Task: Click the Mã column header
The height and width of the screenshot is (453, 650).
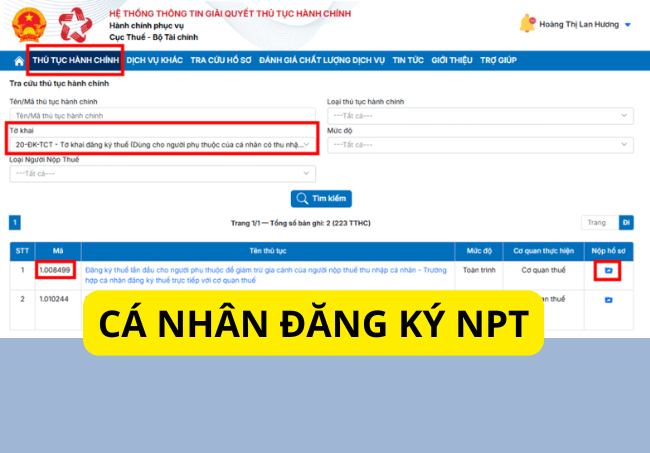Action: (x=58, y=251)
